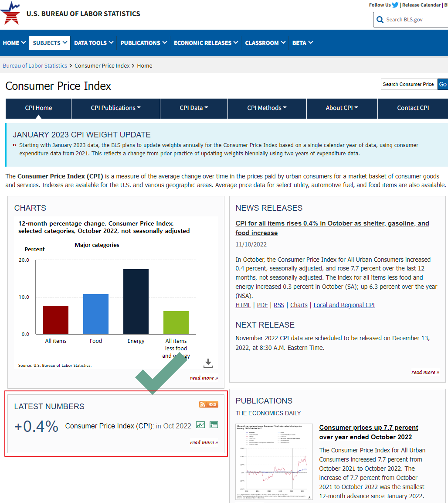Click the Consumer Price Index (CPI) label

coord(109,426)
